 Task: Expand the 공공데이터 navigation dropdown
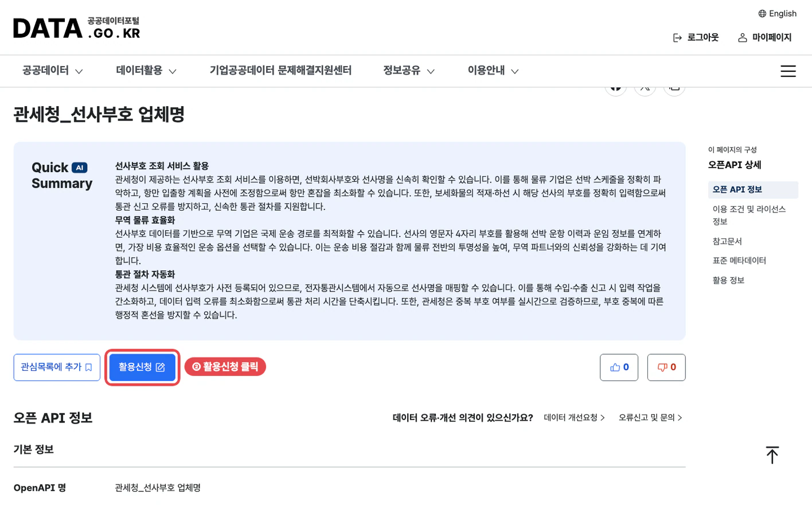[x=53, y=71]
